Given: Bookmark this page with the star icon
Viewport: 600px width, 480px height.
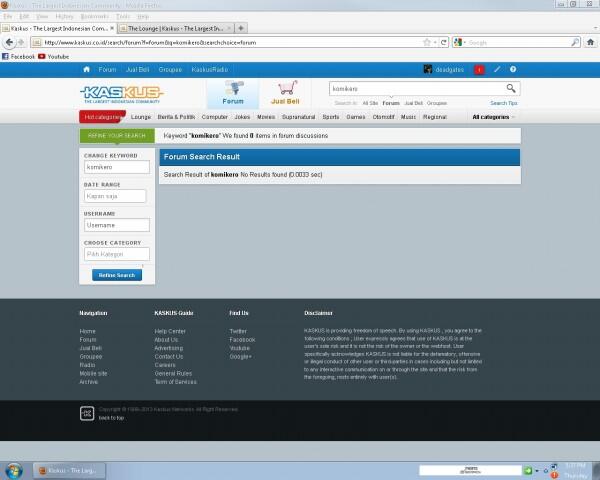Looking at the screenshot, I should pyautogui.click(x=427, y=42).
